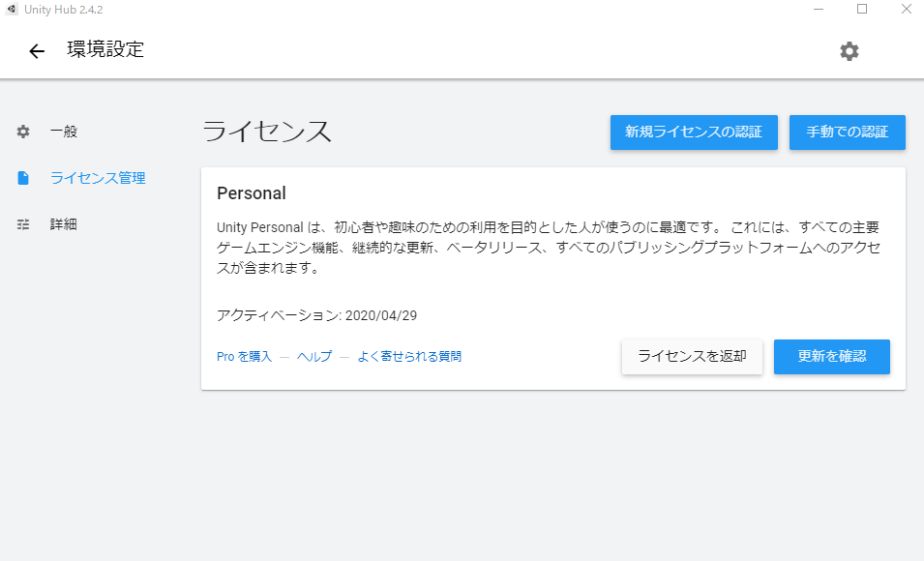Click the 環境設定 header title
The height and width of the screenshot is (561, 924).
point(105,49)
